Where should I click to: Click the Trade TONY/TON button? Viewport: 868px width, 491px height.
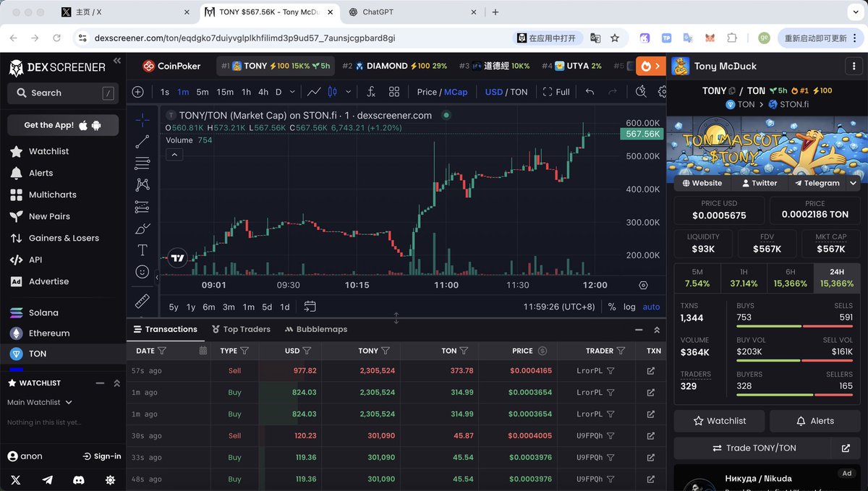752,448
